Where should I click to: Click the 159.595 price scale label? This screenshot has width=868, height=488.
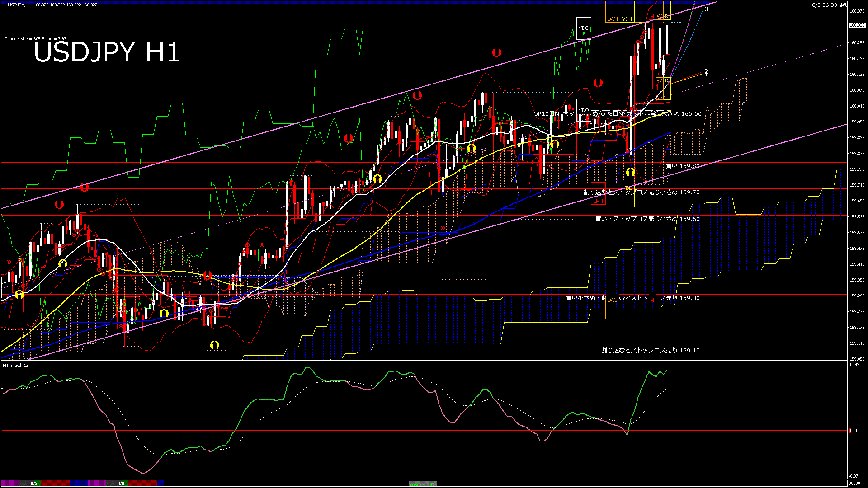[857, 217]
